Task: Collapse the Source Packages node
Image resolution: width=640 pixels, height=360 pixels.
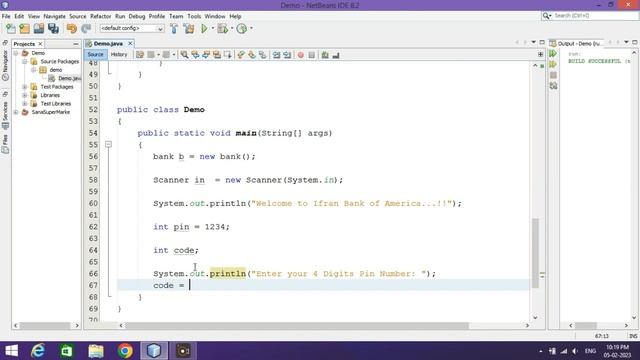Action: pos(25,62)
